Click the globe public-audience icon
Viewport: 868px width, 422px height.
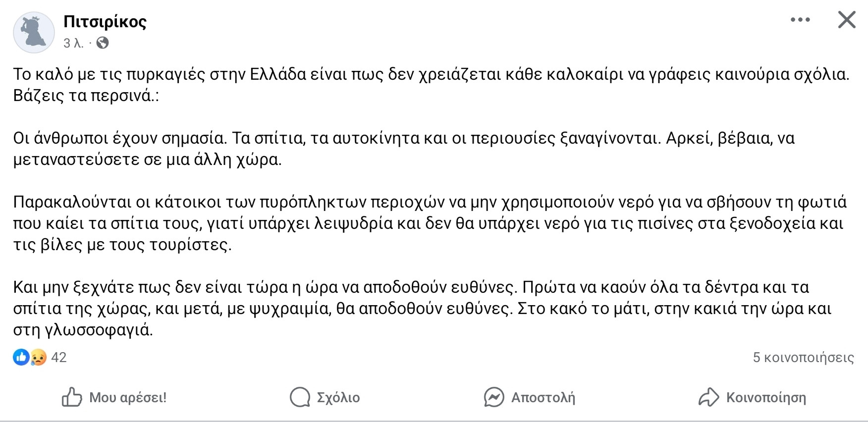coord(103,43)
